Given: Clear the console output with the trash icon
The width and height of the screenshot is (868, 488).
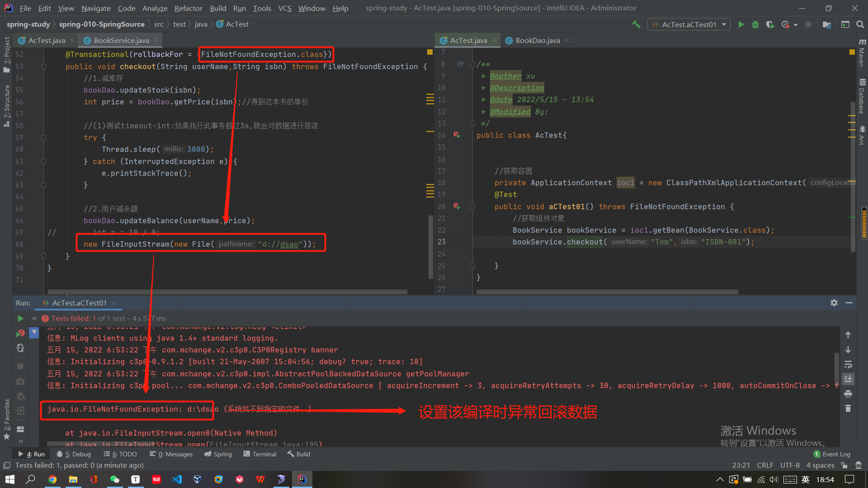Looking at the screenshot, I should coord(848,408).
